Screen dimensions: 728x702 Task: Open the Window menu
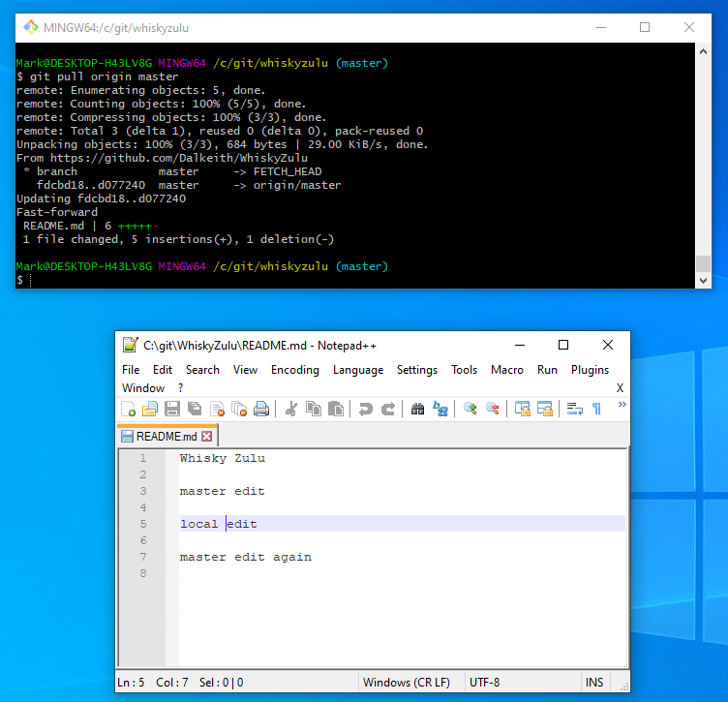143,388
